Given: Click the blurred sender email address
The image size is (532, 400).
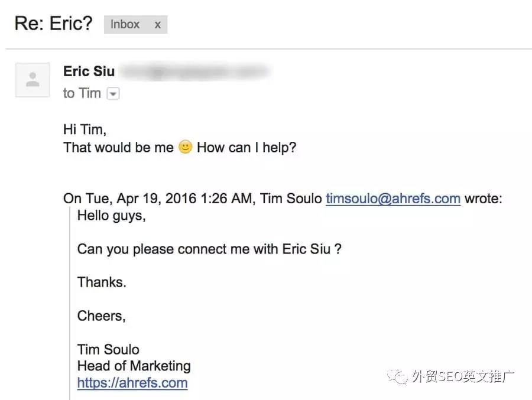Looking at the screenshot, I should (196, 71).
